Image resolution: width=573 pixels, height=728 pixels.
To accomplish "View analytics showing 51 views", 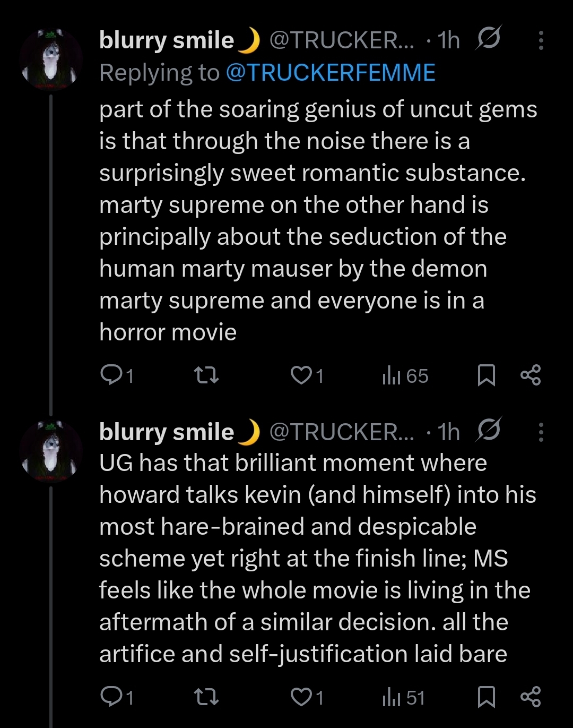I will tap(404, 697).
